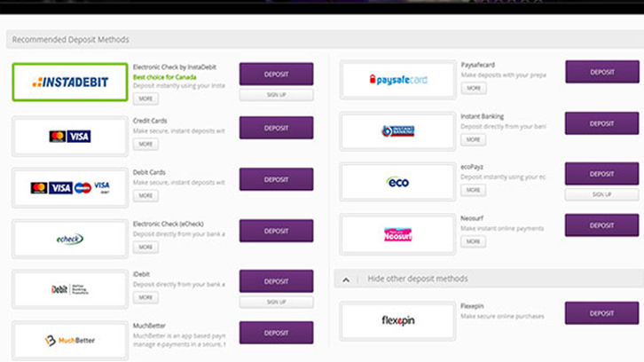Pick the eCheck logo tile

(x=70, y=239)
